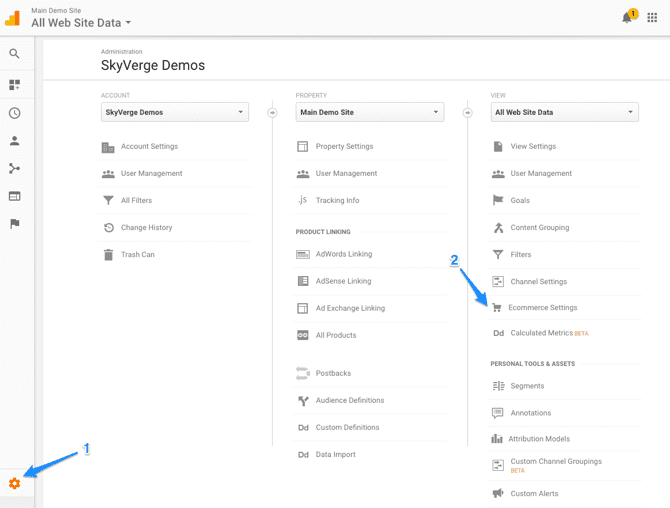Open the header All Web Site Data selector
Image resolution: width=670 pixels, height=508 pixels.
pos(81,23)
